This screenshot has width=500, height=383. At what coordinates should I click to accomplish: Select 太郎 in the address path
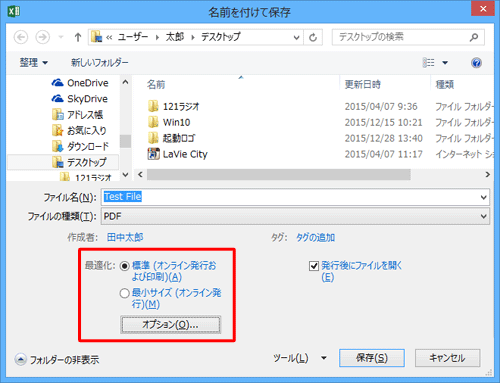point(175,37)
